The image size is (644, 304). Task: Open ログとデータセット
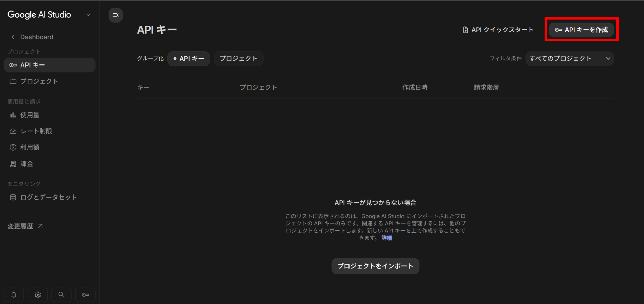pyautogui.click(x=50, y=197)
